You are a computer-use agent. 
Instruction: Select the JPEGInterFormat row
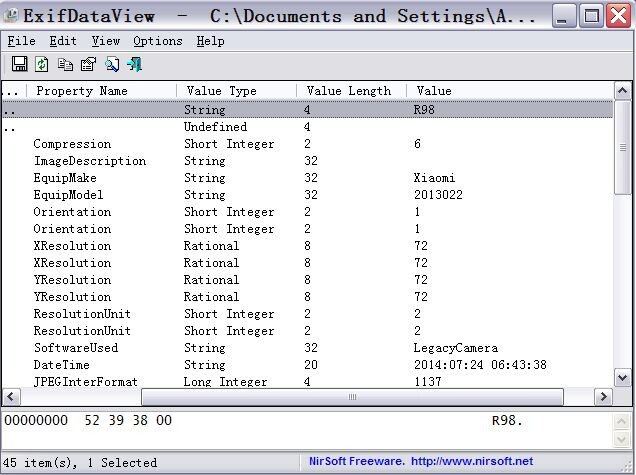tap(307, 381)
